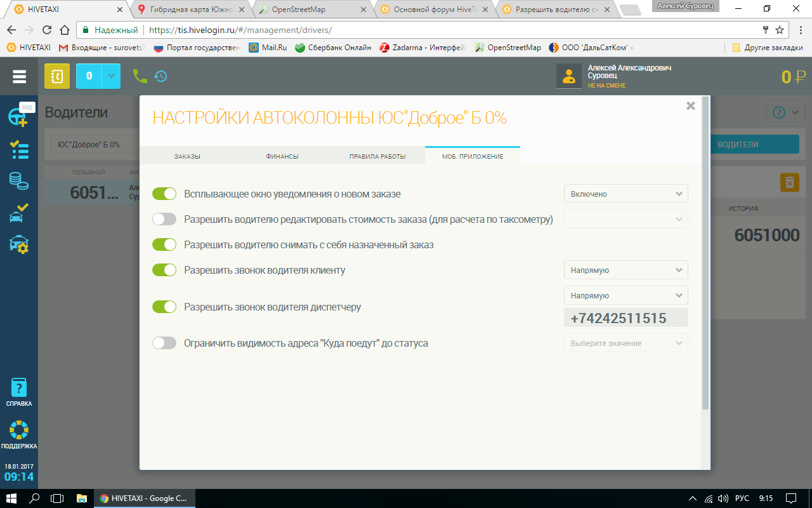Expand the 'Включено' notification dropdown
This screenshot has width=812, height=508.
click(625, 194)
